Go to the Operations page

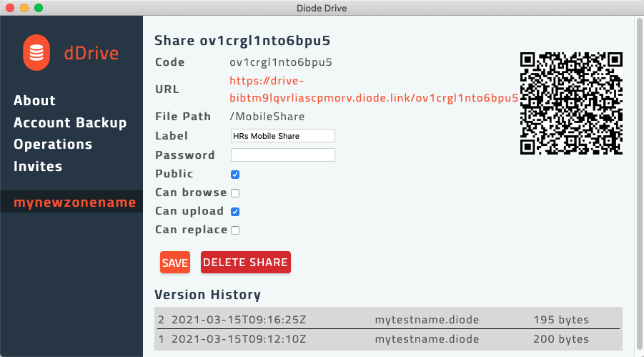click(x=53, y=145)
